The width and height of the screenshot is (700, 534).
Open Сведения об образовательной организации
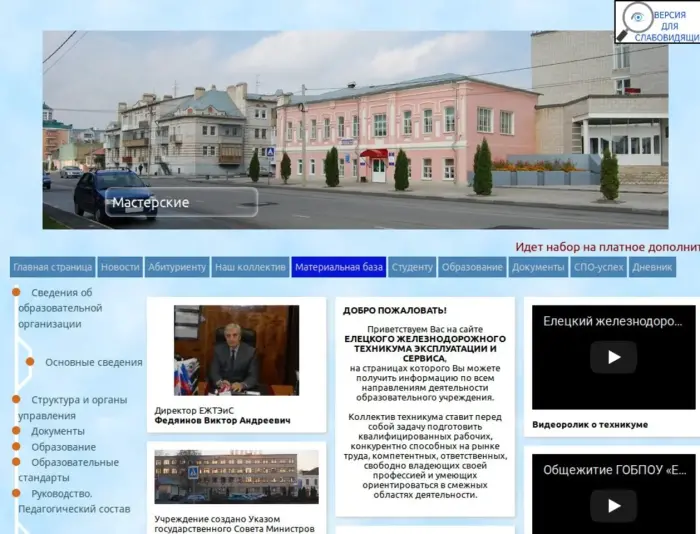[60, 308]
